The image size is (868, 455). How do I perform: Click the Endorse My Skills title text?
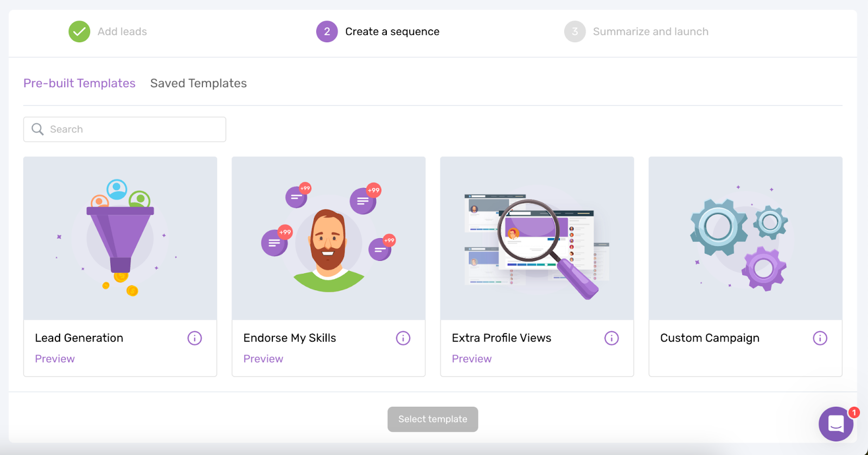point(290,338)
